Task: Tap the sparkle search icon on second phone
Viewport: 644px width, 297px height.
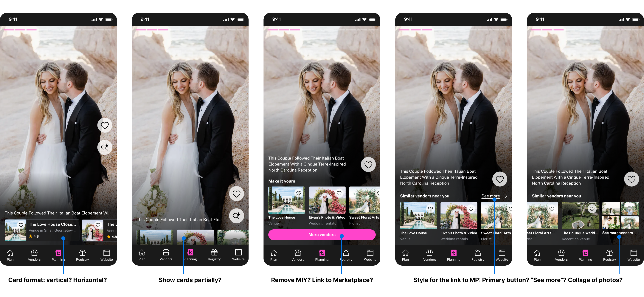Action: coord(236,216)
